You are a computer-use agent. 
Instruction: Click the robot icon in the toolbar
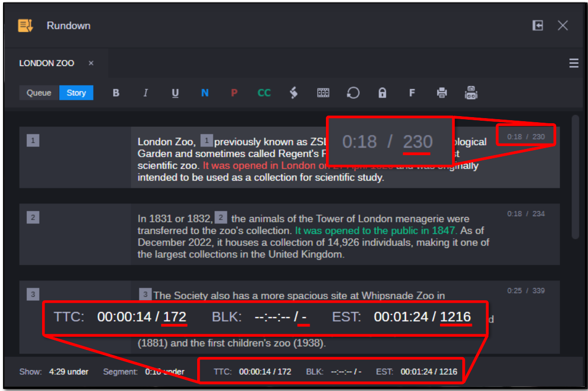click(x=471, y=93)
